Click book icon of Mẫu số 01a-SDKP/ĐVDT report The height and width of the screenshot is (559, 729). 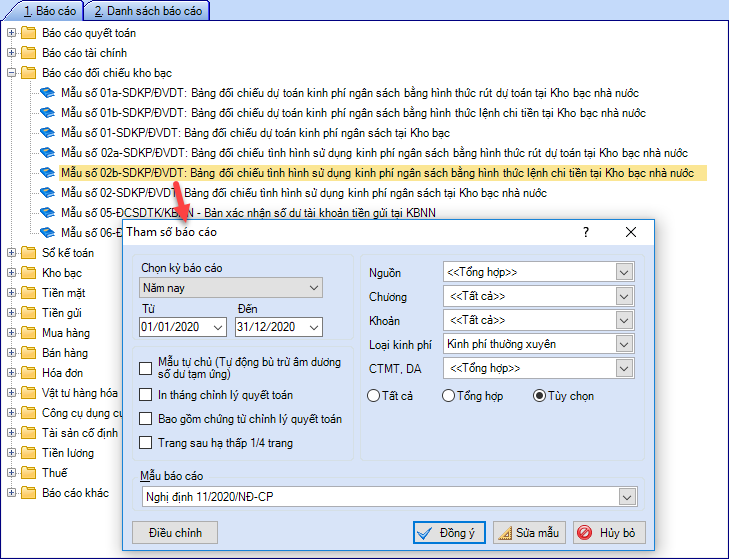point(47,93)
